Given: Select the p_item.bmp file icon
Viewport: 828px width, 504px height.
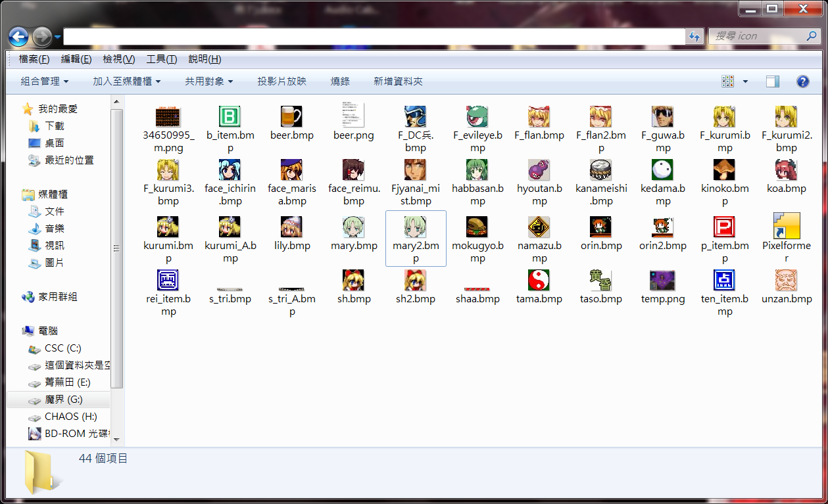Looking at the screenshot, I should tap(724, 227).
